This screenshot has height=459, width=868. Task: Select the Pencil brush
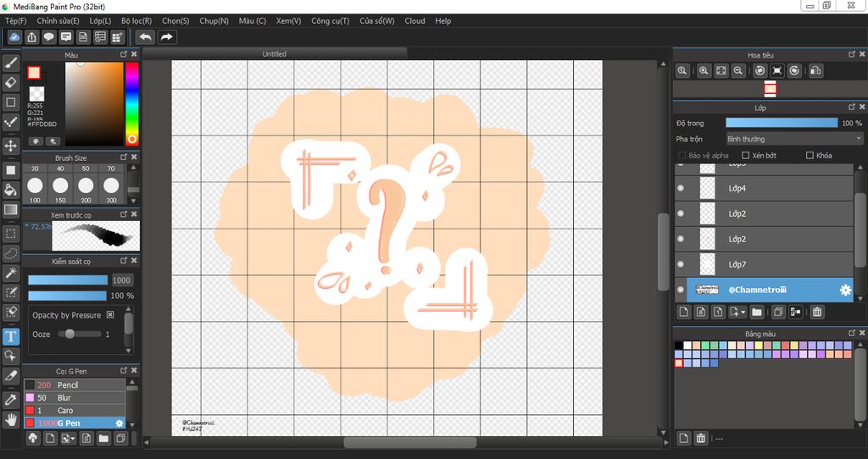click(75, 384)
